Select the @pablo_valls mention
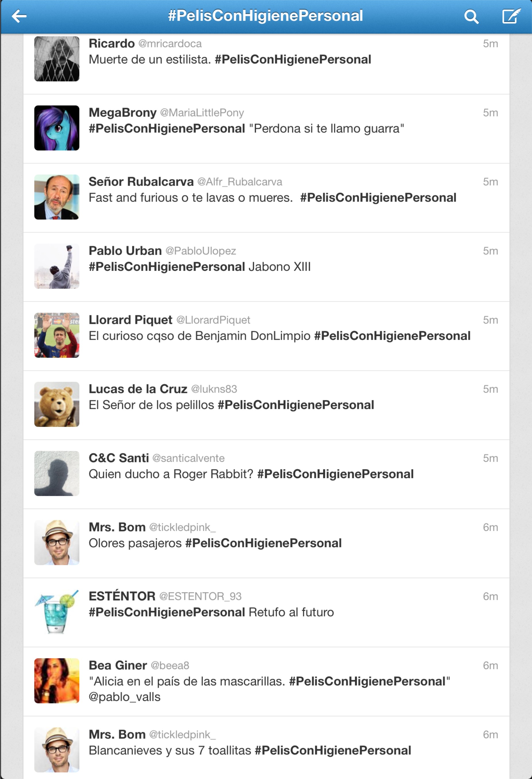Viewport: 532px width, 779px height. (124, 697)
